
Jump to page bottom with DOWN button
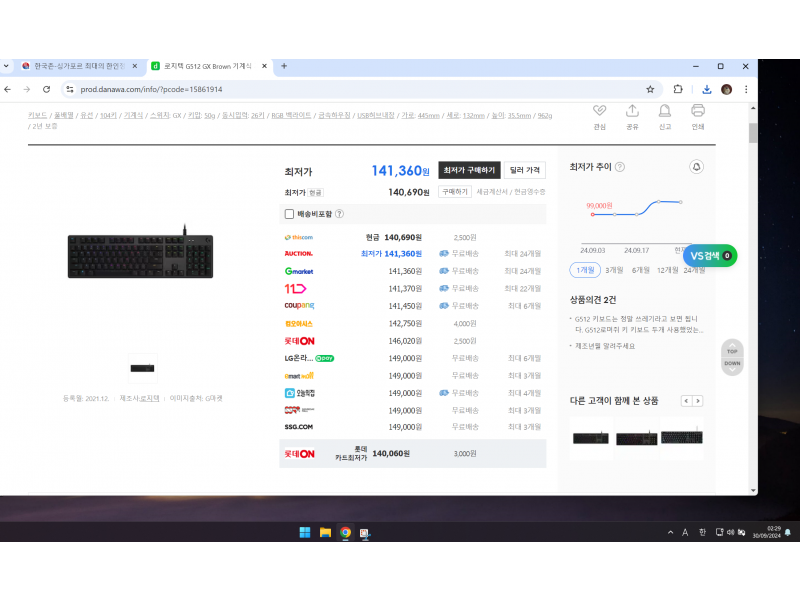tap(732, 366)
